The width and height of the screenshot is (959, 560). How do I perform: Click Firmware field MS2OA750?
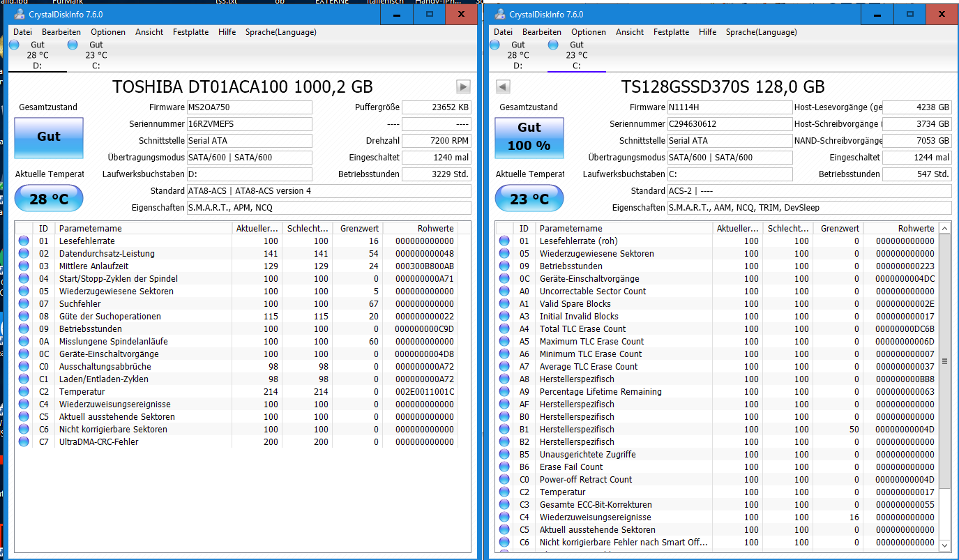249,107
